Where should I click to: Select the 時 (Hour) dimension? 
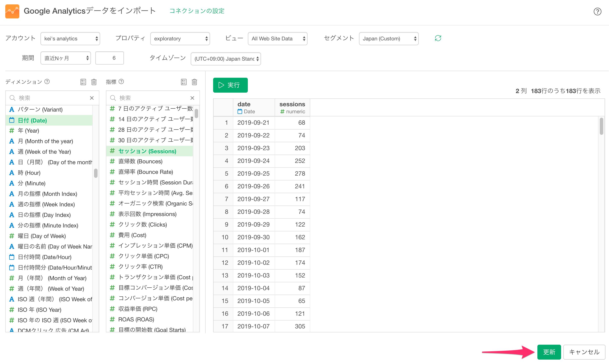tap(49, 173)
